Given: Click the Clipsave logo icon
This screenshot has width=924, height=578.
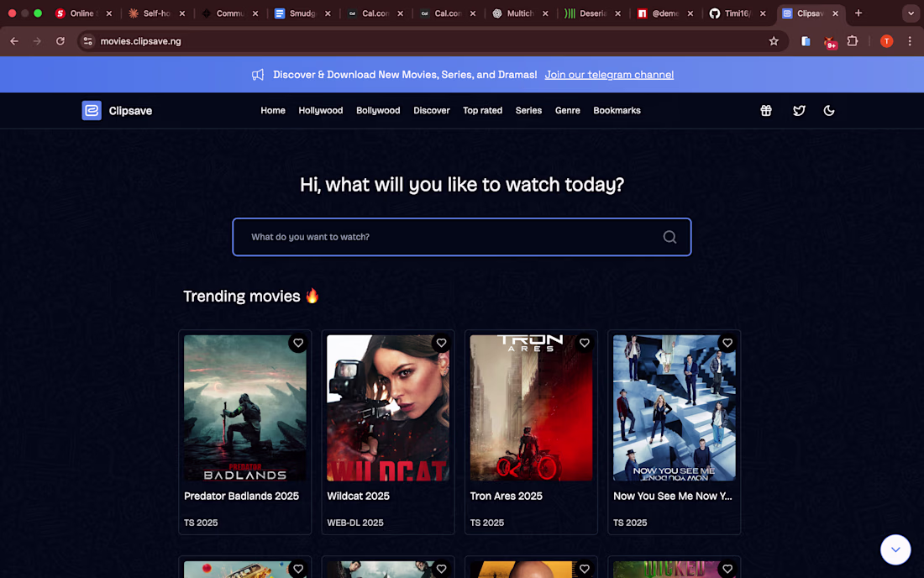Looking at the screenshot, I should [x=92, y=110].
